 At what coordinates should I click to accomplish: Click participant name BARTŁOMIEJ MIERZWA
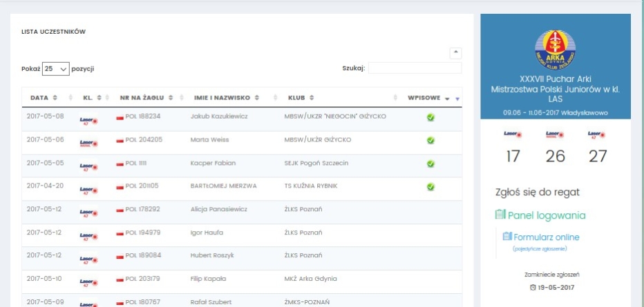pos(223,186)
